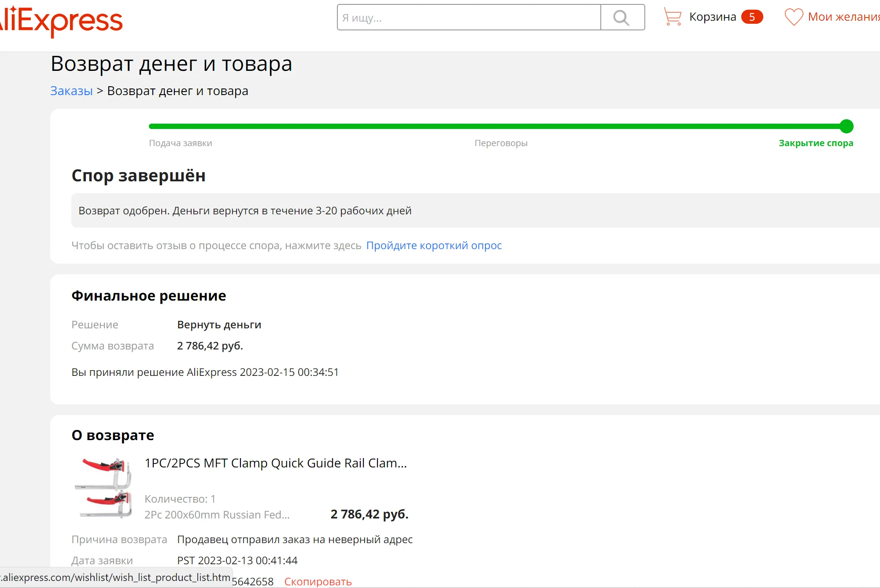The width and height of the screenshot is (880, 588).
Task: Click the green progress end-point circle
Action: (846, 126)
